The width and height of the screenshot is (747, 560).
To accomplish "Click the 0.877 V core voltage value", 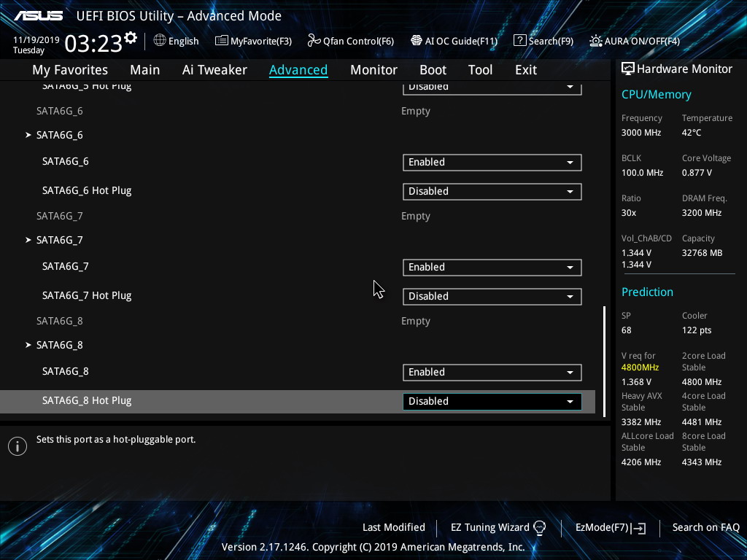I will [x=697, y=173].
